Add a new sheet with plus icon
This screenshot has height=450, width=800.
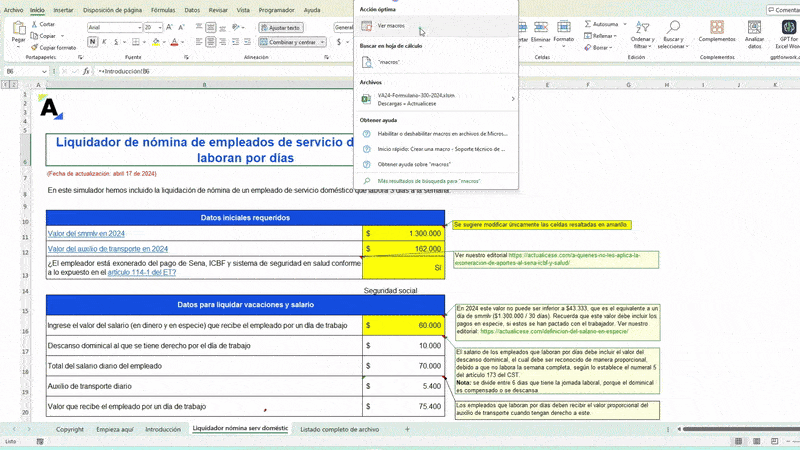point(407,429)
